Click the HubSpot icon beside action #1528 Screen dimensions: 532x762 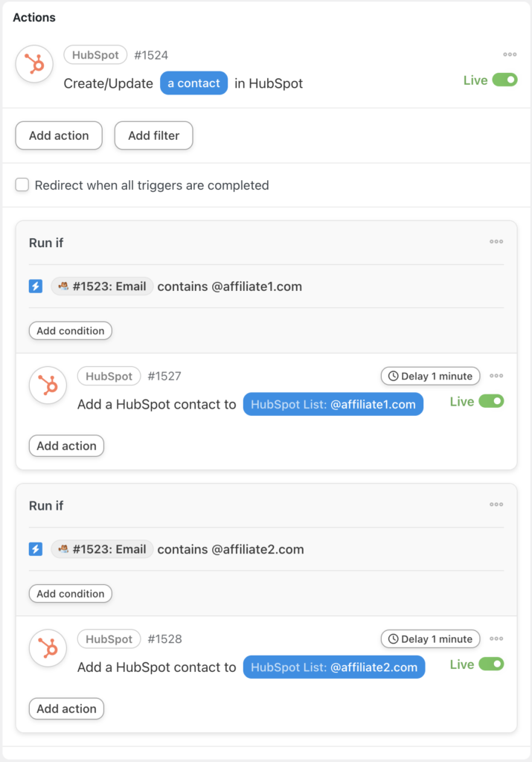click(47, 648)
